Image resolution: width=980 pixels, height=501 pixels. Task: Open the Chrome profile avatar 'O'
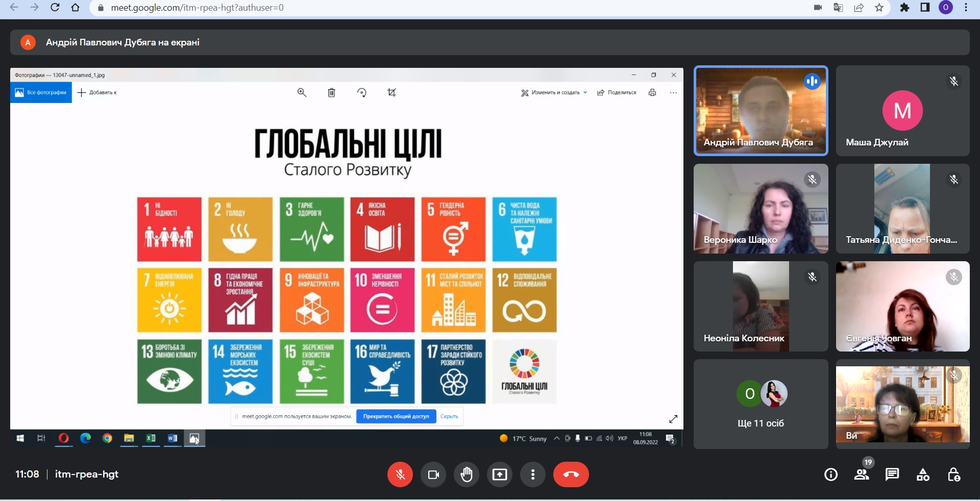pyautogui.click(x=945, y=8)
